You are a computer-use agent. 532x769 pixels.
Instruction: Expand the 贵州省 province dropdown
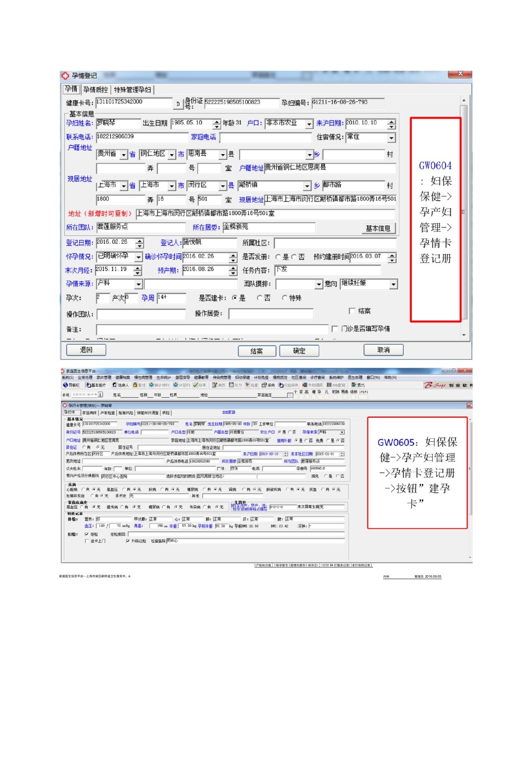(123, 154)
